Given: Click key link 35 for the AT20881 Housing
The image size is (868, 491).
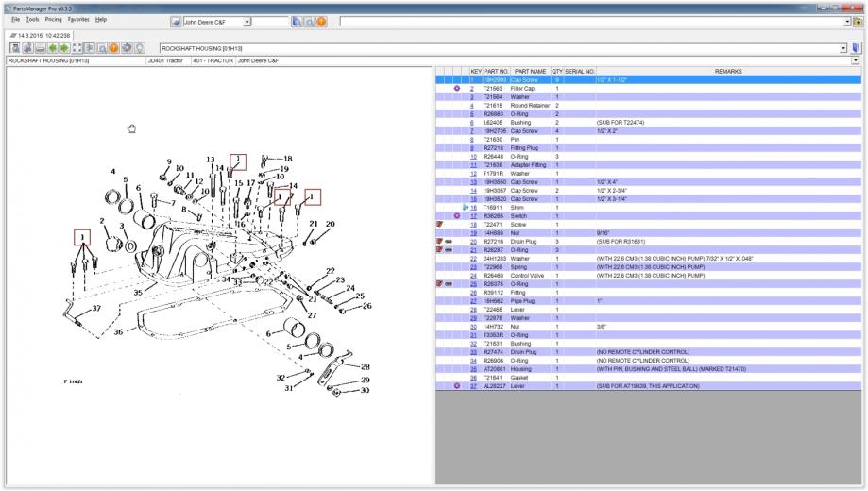Looking at the screenshot, I should (x=473, y=368).
